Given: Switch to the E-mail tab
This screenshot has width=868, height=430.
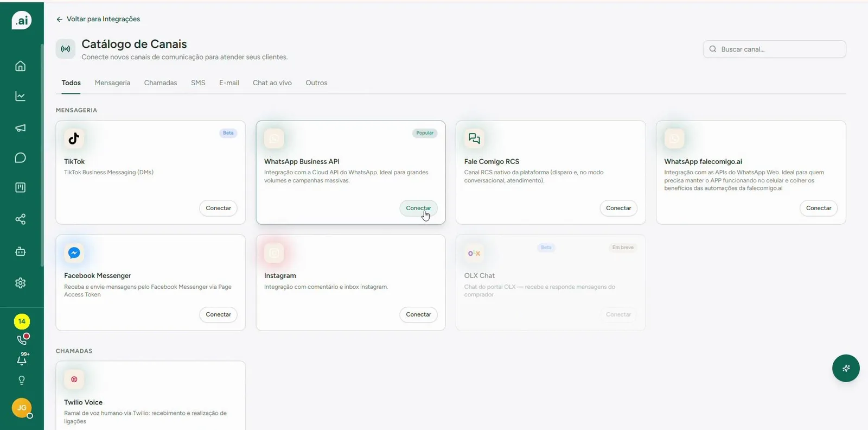Looking at the screenshot, I should [x=229, y=83].
